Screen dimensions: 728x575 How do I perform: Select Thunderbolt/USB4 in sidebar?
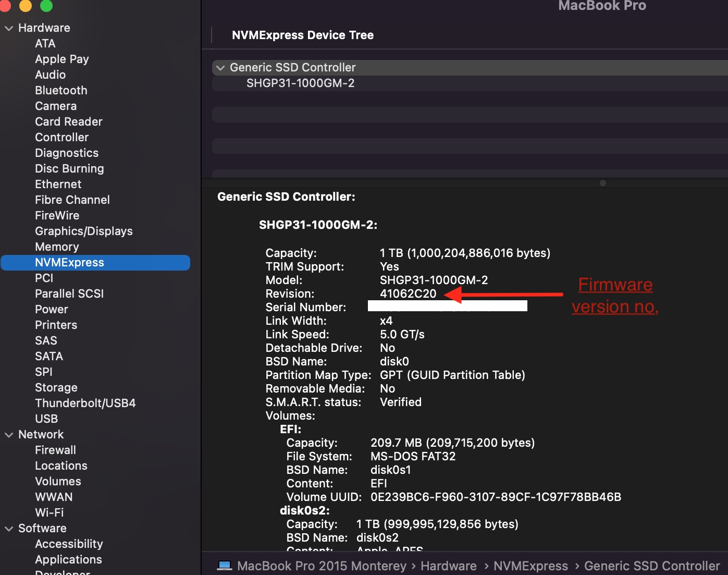pos(85,403)
